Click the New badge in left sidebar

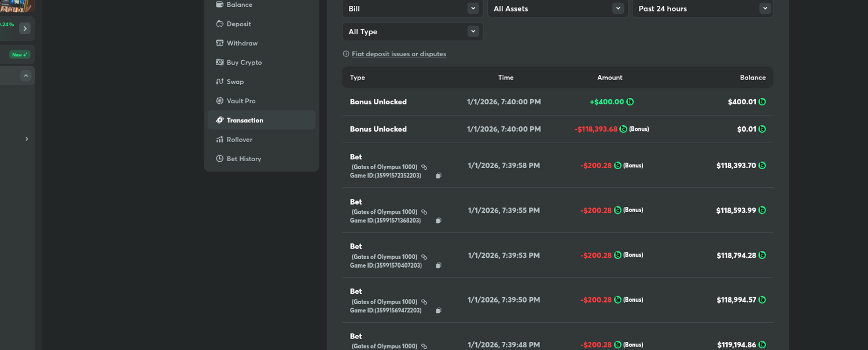click(20, 55)
